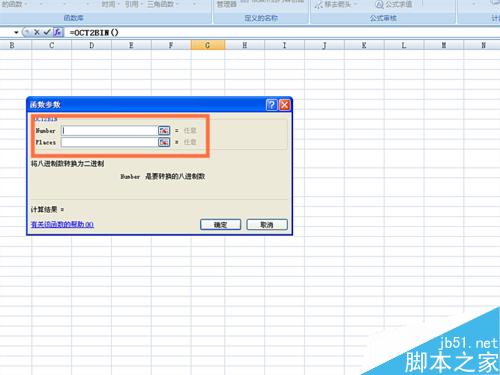Select column I header

tap(284, 45)
